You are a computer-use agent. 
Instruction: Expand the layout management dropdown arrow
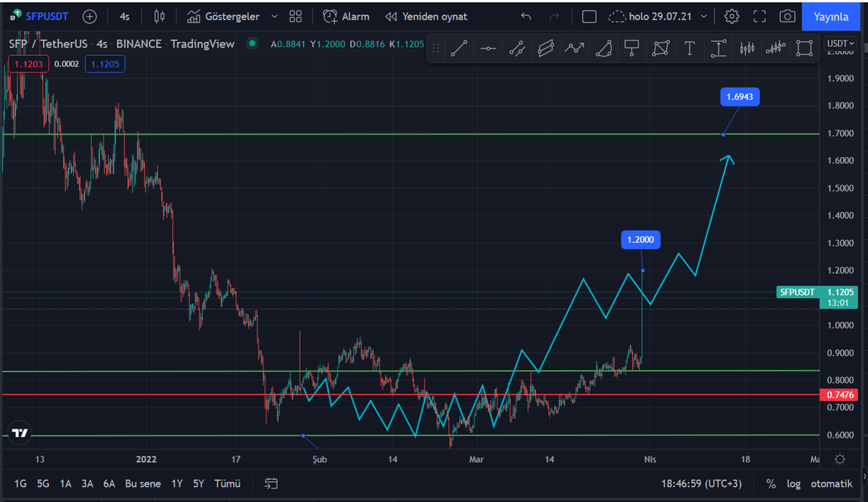coord(705,16)
